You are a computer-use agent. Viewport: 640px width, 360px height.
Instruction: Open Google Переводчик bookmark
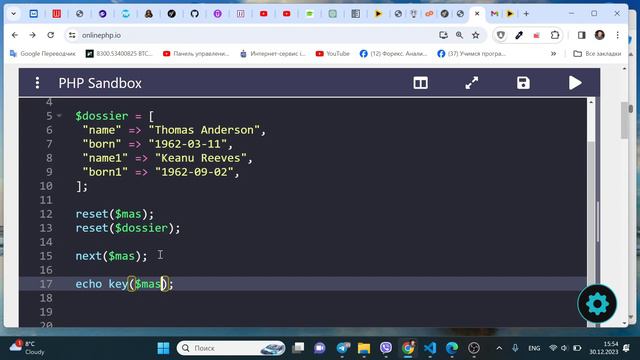tap(42, 53)
